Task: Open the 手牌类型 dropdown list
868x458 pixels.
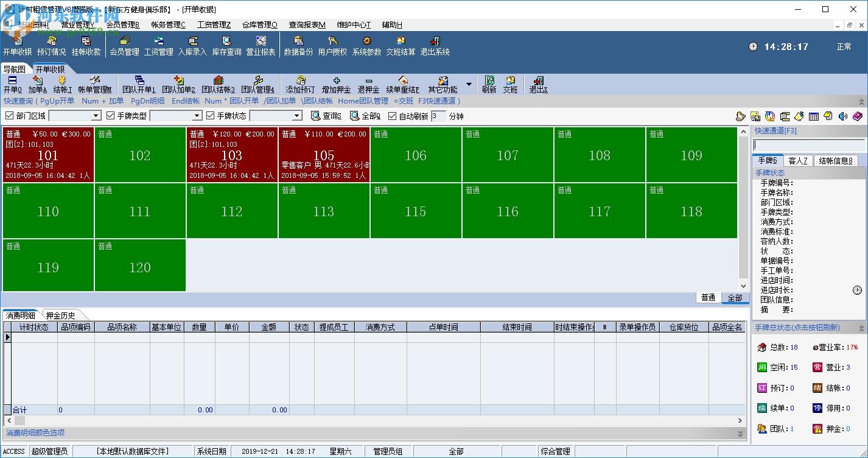Action: click(197, 116)
